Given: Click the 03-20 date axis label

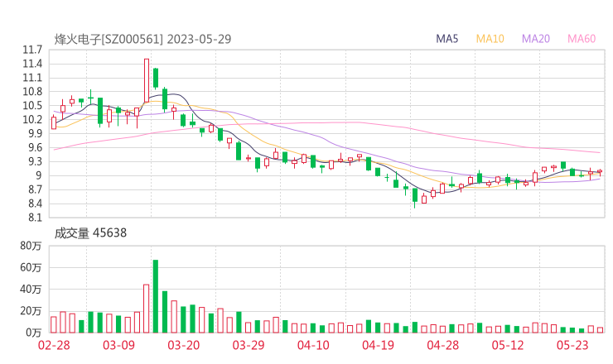Looking at the screenshot, I should tap(184, 345).
